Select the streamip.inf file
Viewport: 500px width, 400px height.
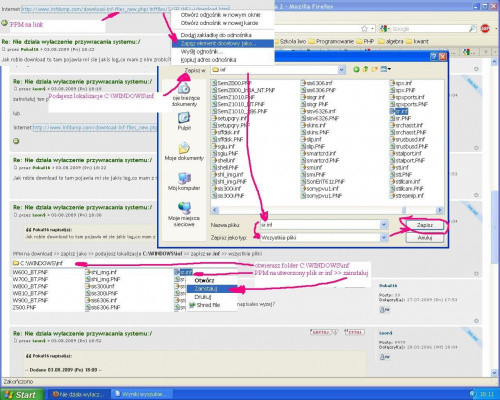[x=407, y=195]
